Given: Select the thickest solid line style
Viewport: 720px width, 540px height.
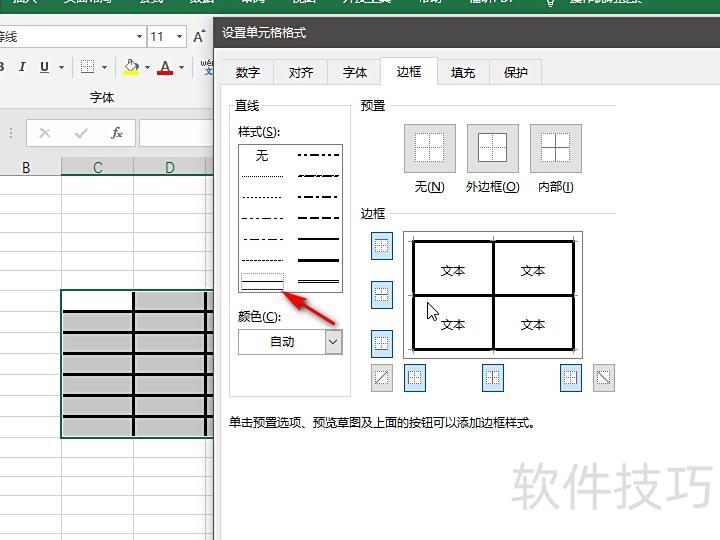Looking at the screenshot, I should 318,260.
